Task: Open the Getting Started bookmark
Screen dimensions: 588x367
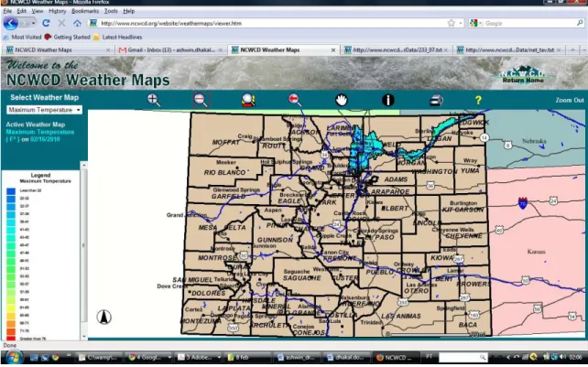Action: click(x=68, y=38)
